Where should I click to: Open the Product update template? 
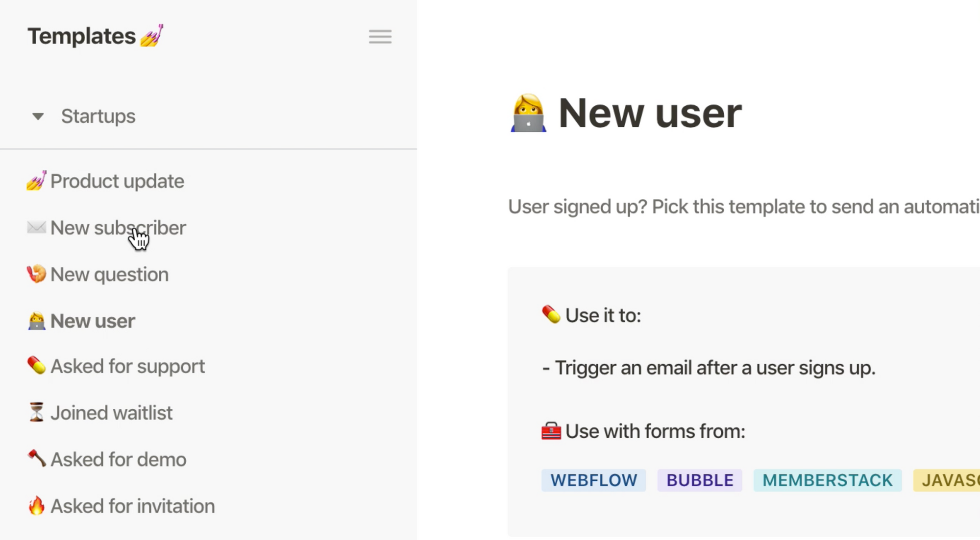point(117,181)
